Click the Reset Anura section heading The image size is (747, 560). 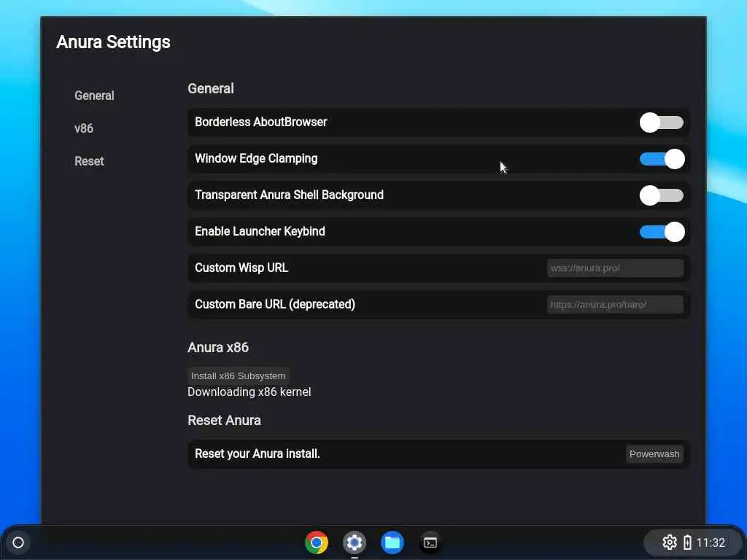pyautogui.click(x=225, y=421)
